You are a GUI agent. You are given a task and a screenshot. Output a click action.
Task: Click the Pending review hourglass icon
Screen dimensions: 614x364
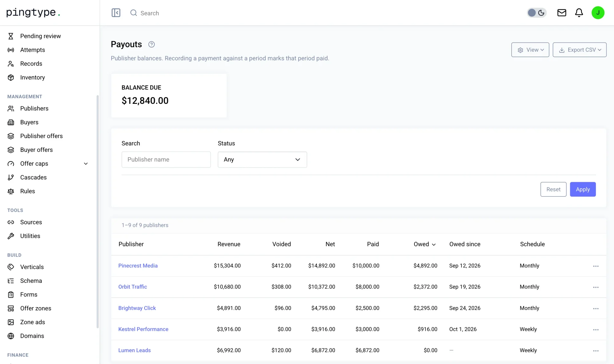pos(11,36)
